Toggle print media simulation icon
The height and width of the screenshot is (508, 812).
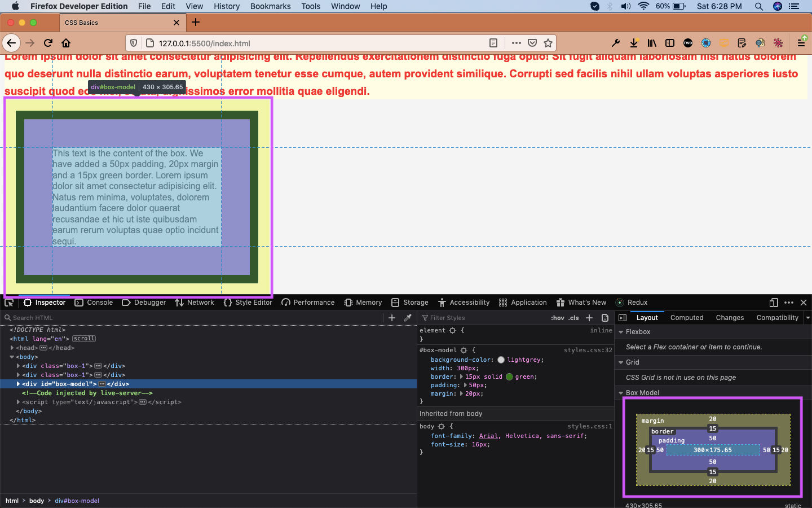(x=605, y=318)
